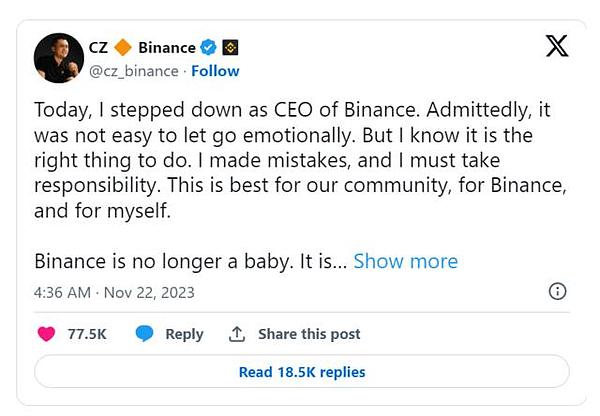600x416 pixels.
Task: Click the 77.5K likes count
Action: [87, 334]
